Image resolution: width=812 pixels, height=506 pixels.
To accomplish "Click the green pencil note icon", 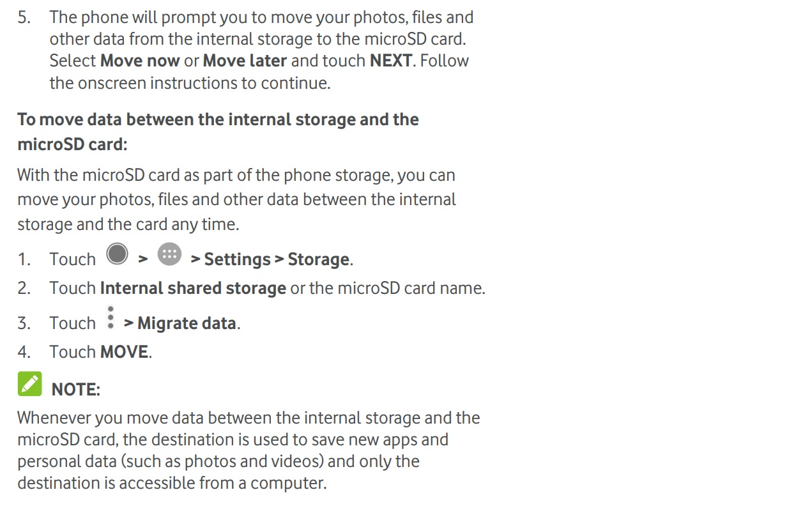I will 29,384.
